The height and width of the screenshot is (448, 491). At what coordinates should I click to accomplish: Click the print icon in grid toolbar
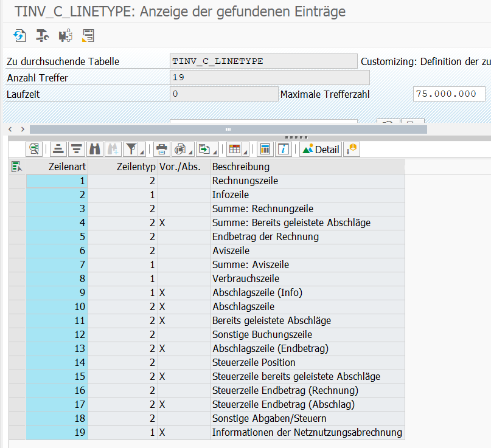pyautogui.click(x=161, y=149)
